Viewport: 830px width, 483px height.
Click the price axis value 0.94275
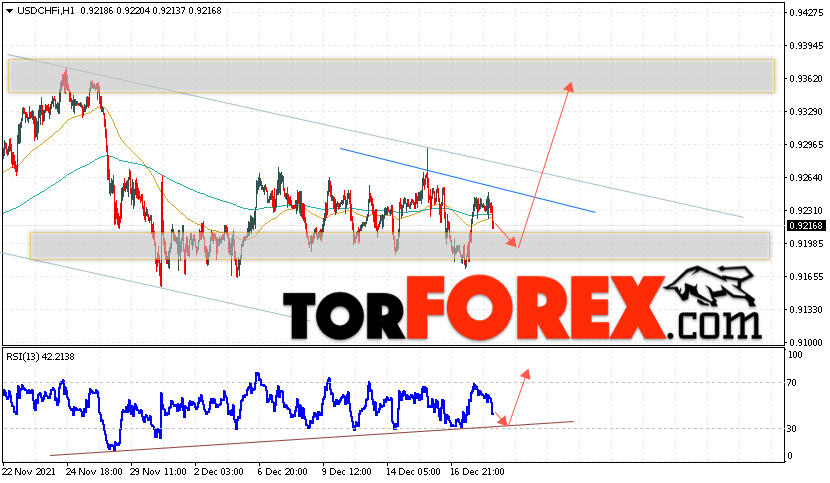pyautogui.click(x=806, y=13)
